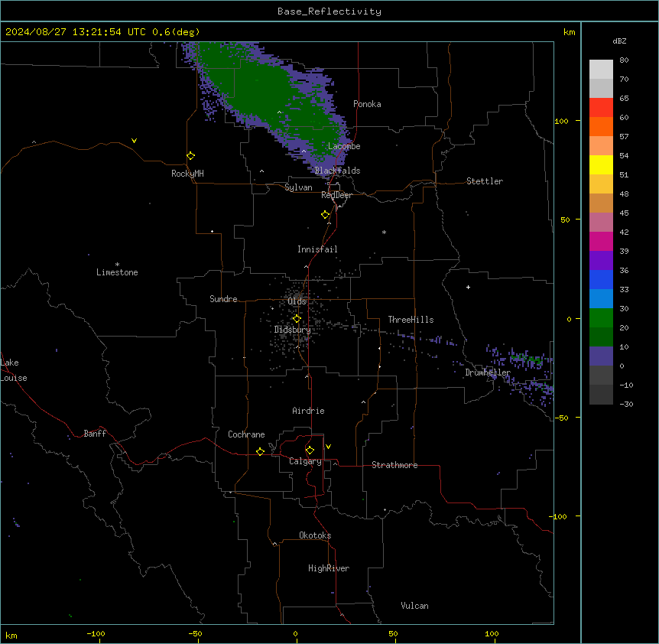Pick the red 60-65 dBZ legend swatch
This screenshot has width=659, height=644.
601,107
